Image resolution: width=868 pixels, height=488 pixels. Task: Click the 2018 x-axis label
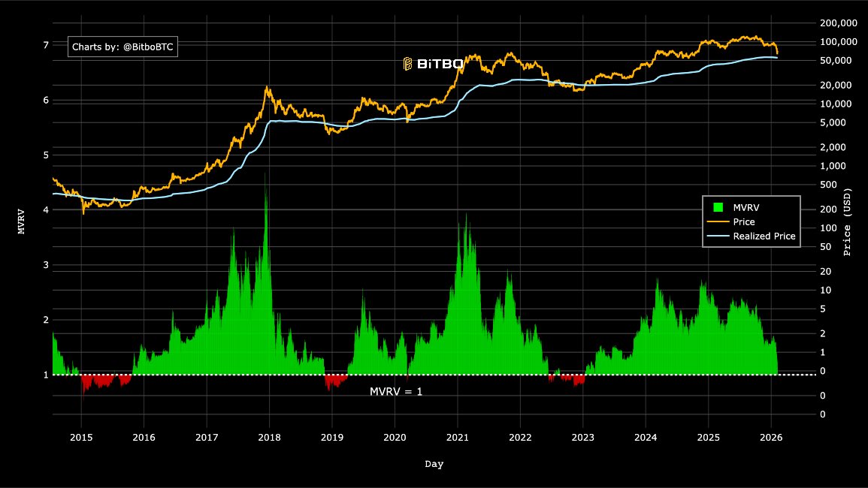tap(270, 438)
